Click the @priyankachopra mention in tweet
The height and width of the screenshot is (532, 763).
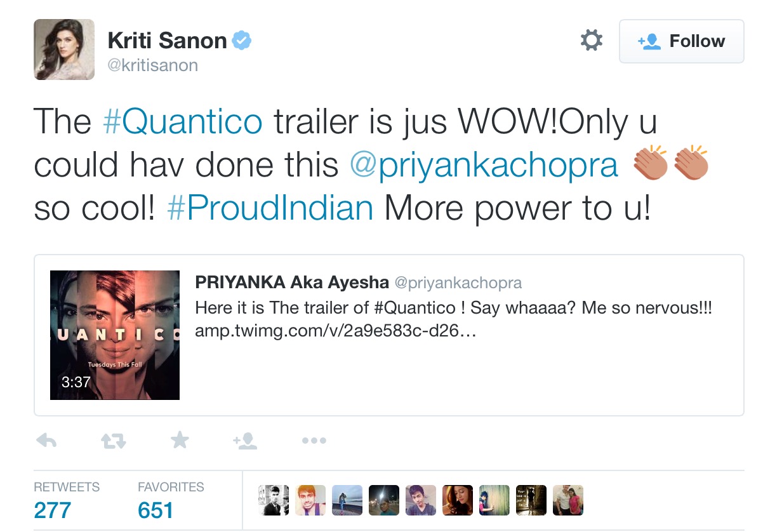[484, 165]
